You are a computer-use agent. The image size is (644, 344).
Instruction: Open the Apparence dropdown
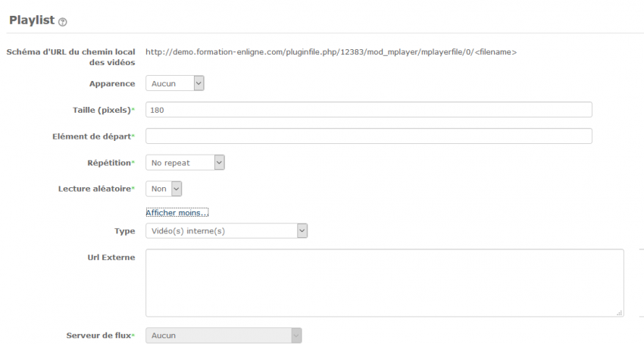[x=175, y=83]
